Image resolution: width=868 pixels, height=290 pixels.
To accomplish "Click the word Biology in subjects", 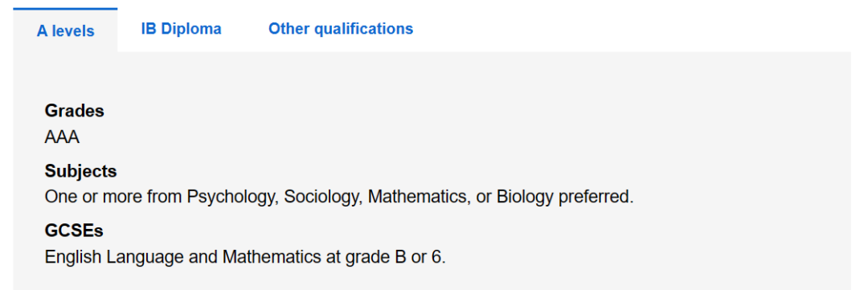I will pos(526,197).
